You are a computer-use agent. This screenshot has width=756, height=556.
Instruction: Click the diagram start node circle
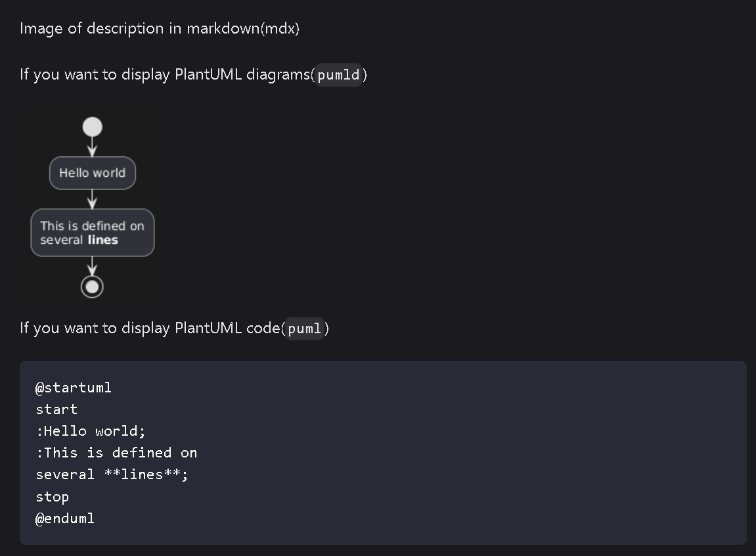92,127
